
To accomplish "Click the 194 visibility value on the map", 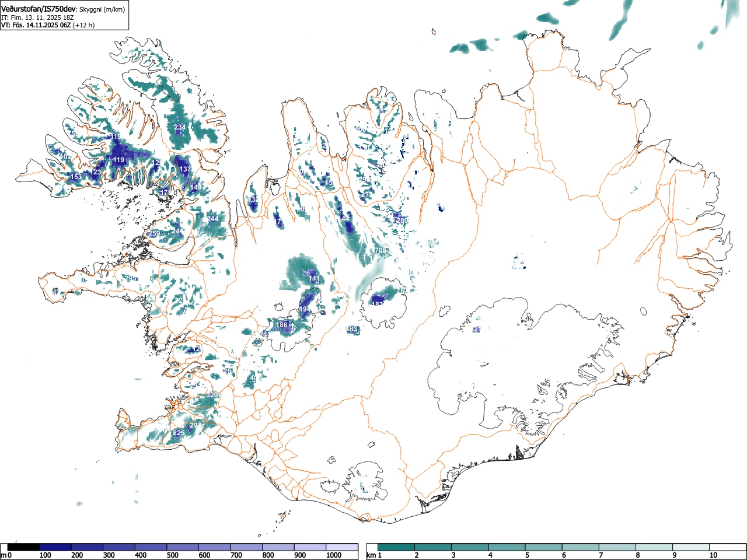I will coord(305,309).
